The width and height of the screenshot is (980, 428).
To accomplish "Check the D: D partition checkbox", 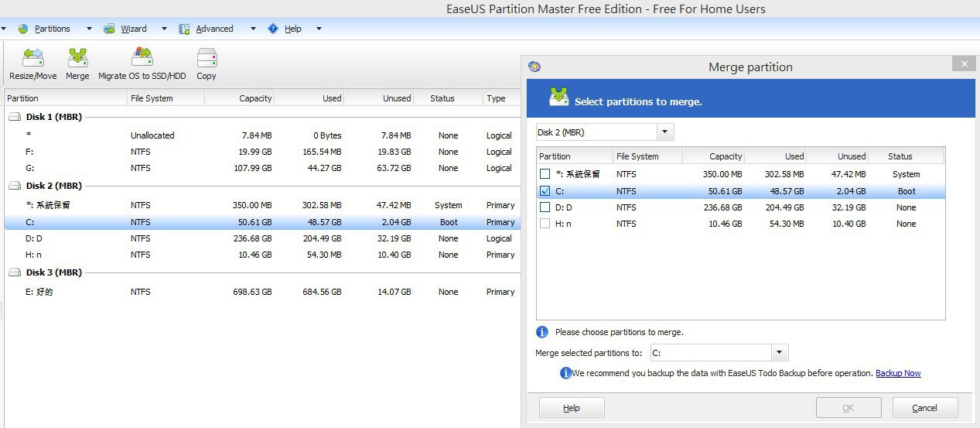I will click(545, 207).
